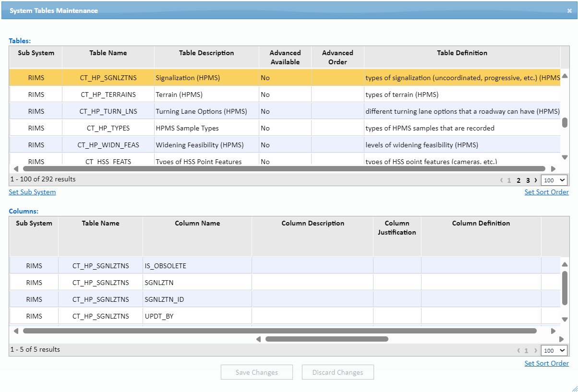Click Column Description cell for SGNLZTN row
The width and height of the screenshot is (578, 392).
click(x=313, y=283)
